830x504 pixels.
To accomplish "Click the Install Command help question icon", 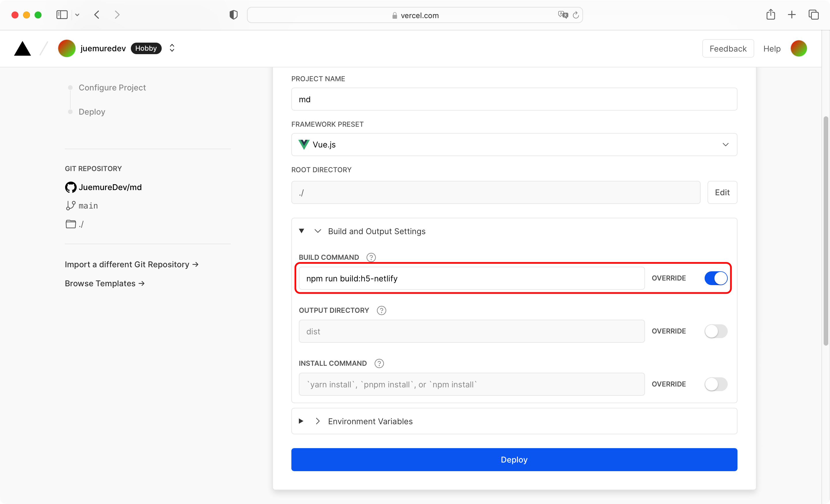I will [x=379, y=363].
